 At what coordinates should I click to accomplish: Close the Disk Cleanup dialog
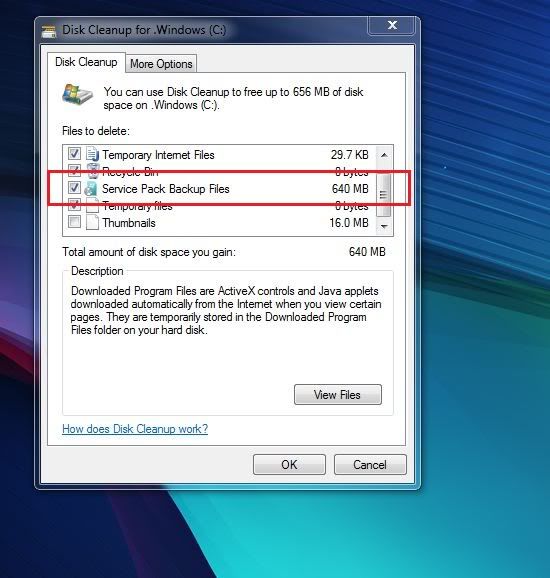point(392,25)
